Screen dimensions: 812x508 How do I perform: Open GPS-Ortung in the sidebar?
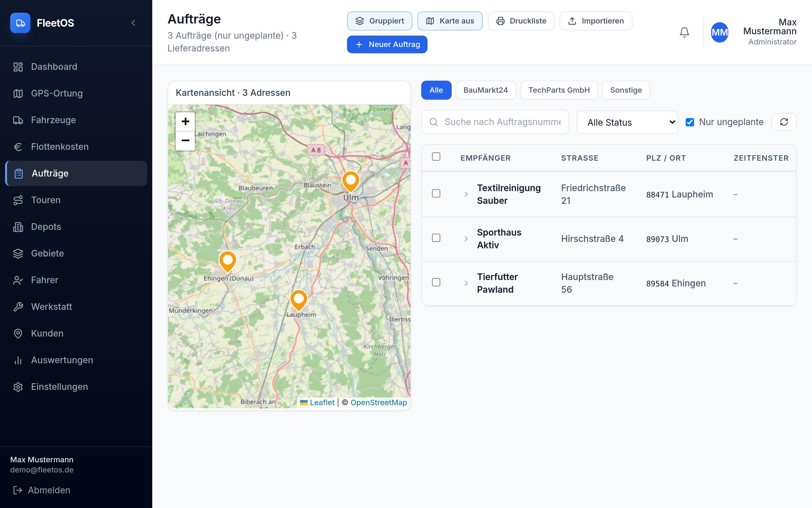tap(76, 93)
